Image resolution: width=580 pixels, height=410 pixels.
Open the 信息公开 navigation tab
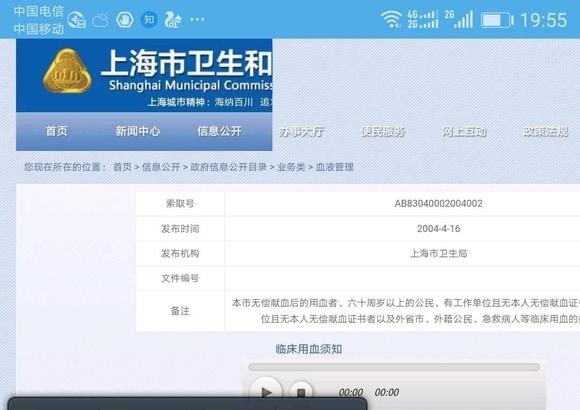(x=219, y=131)
